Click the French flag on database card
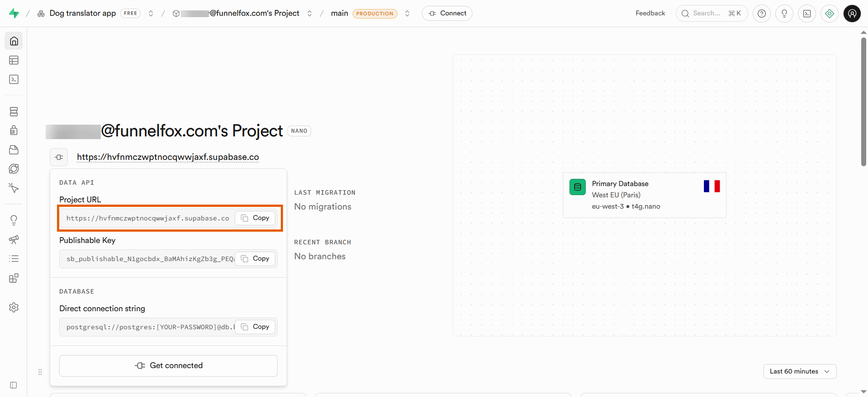 point(712,186)
